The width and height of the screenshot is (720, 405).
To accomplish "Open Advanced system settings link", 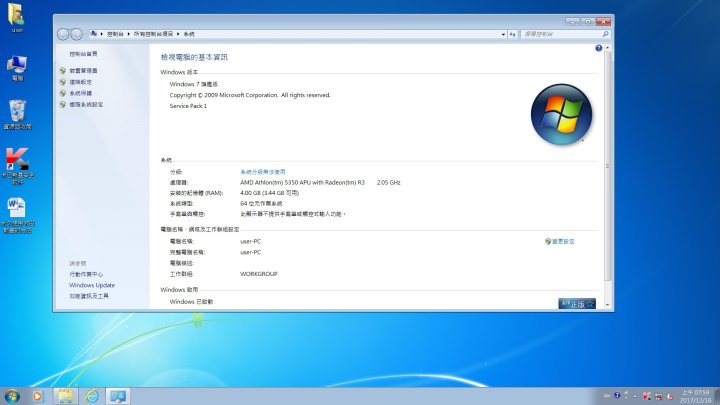I will coord(86,104).
